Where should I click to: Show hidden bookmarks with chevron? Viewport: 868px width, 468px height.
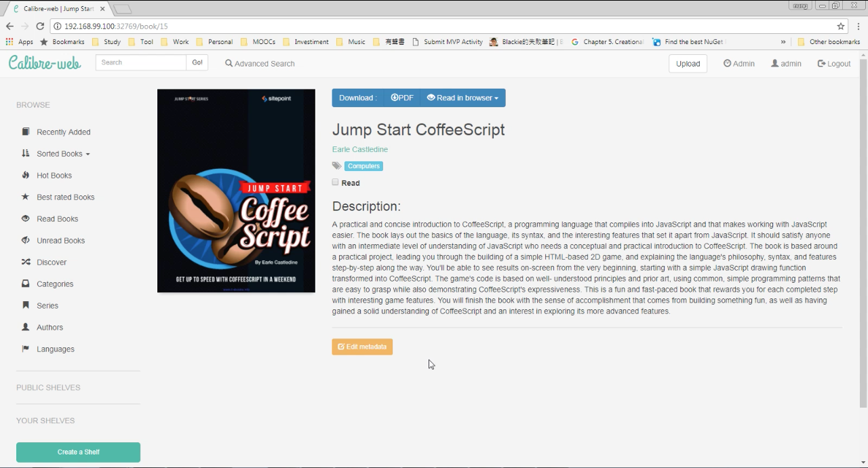click(783, 42)
